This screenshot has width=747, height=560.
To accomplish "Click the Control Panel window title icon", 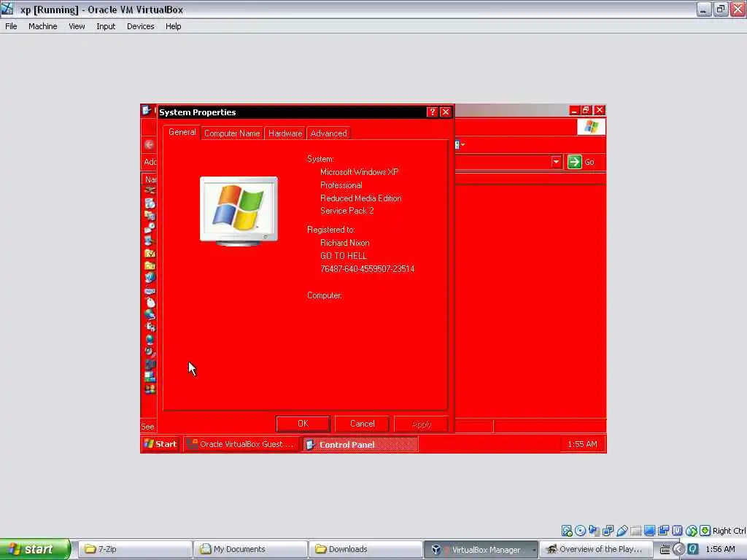I will click(146, 111).
